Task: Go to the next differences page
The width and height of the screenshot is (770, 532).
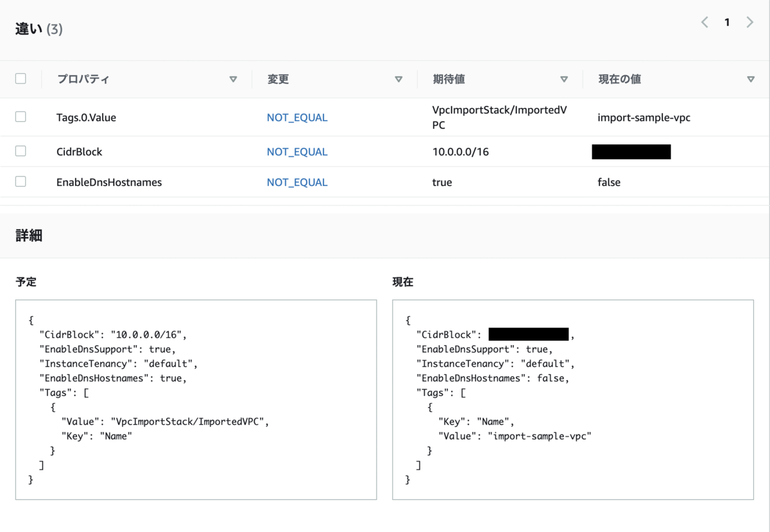Action: click(749, 22)
